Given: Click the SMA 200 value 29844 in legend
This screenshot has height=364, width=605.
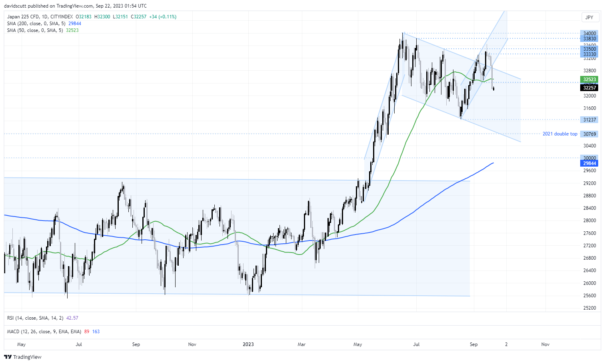Looking at the screenshot, I should click(75, 24).
